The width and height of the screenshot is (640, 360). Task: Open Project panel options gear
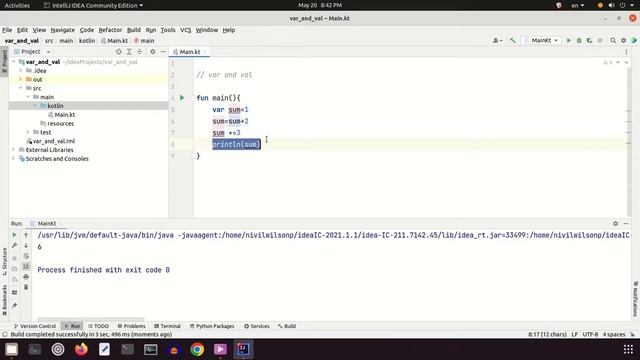[153, 52]
